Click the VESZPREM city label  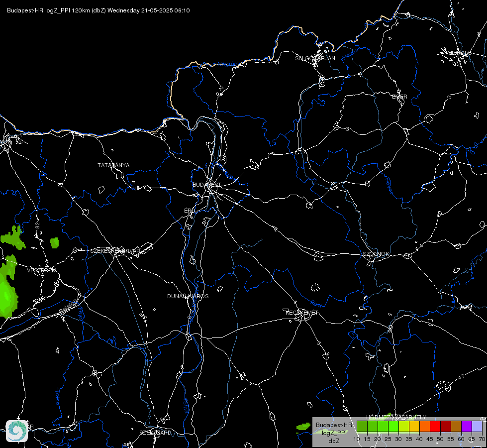(42, 270)
